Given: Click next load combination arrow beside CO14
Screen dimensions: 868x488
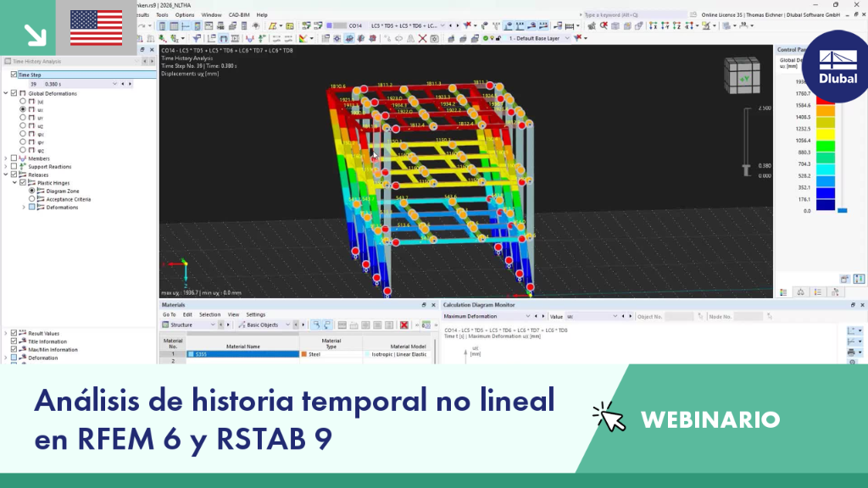Looking at the screenshot, I should (x=457, y=25).
